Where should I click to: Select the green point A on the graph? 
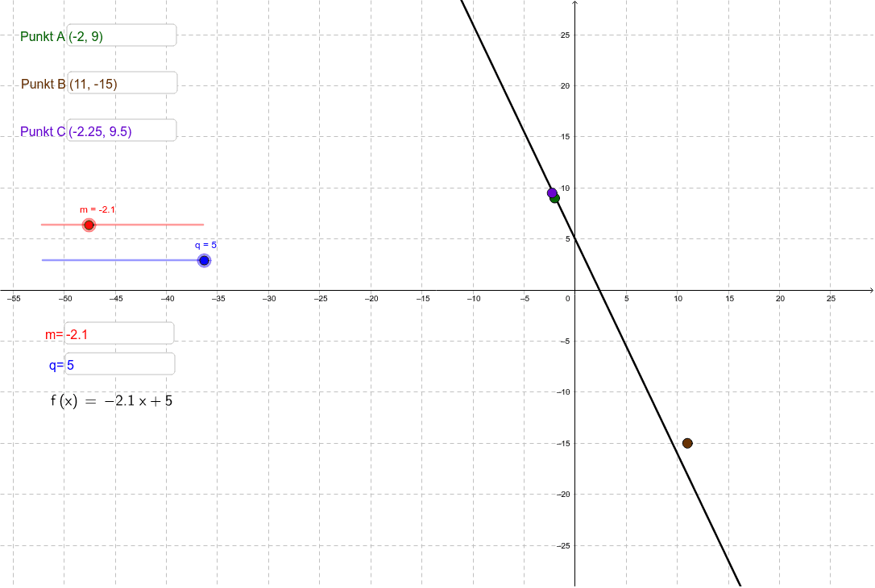coord(554,198)
